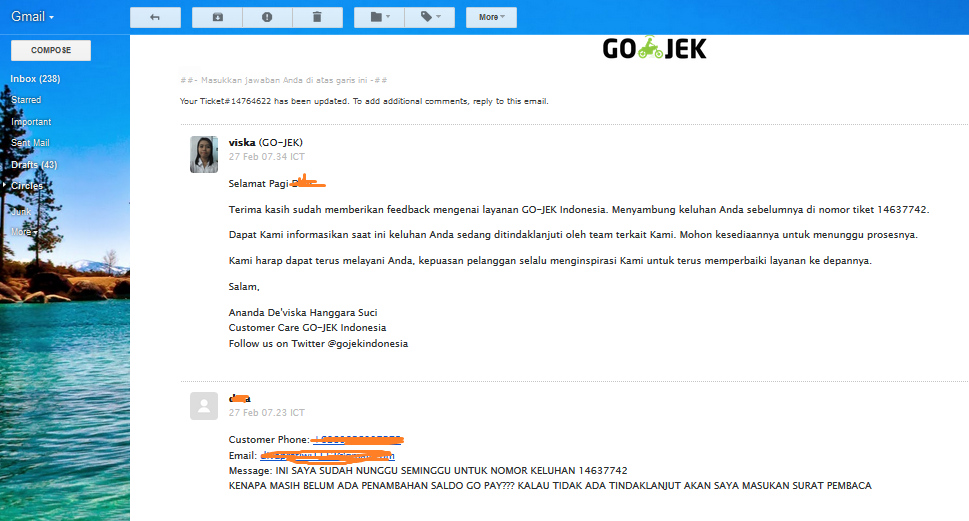This screenshot has width=969, height=521.
Task: Click the 'Masukkan jawaban Anda' reply marker line
Action: point(284,80)
